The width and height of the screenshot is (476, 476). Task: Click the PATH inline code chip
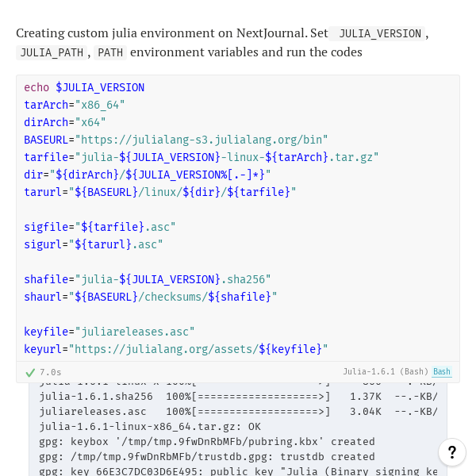point(110,52)
